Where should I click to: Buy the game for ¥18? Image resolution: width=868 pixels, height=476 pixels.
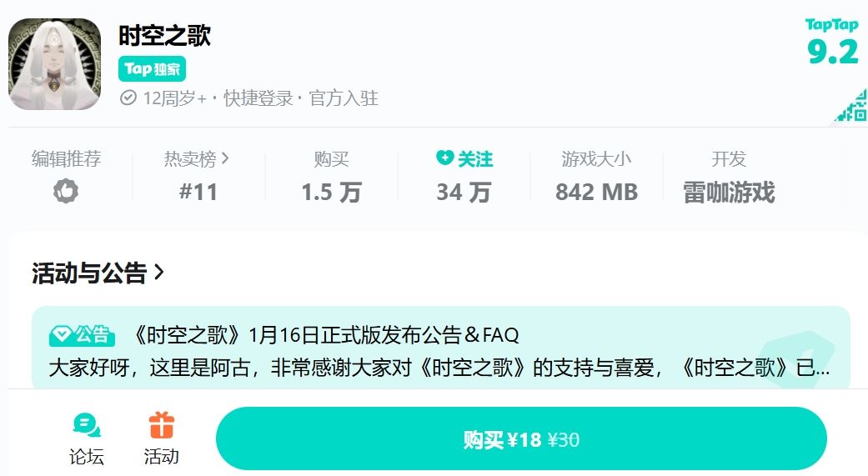tap(521, 439)
